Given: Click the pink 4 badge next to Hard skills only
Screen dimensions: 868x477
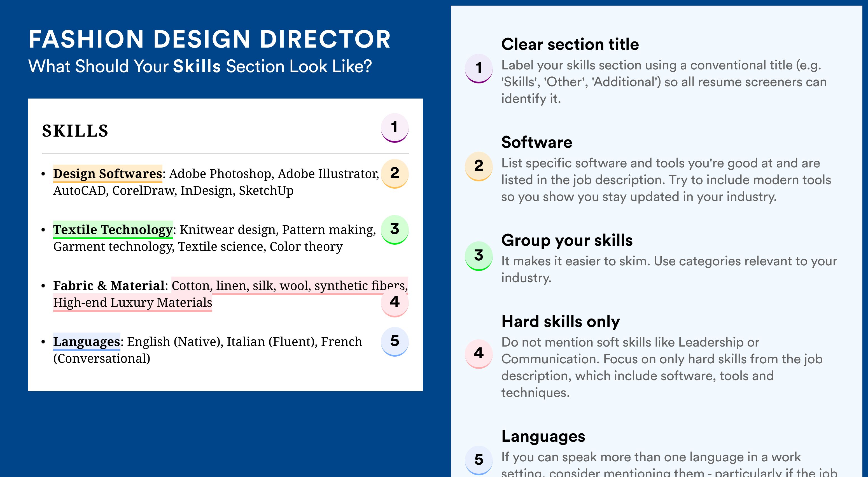Looking at the screenshot, I should (479, 354).
